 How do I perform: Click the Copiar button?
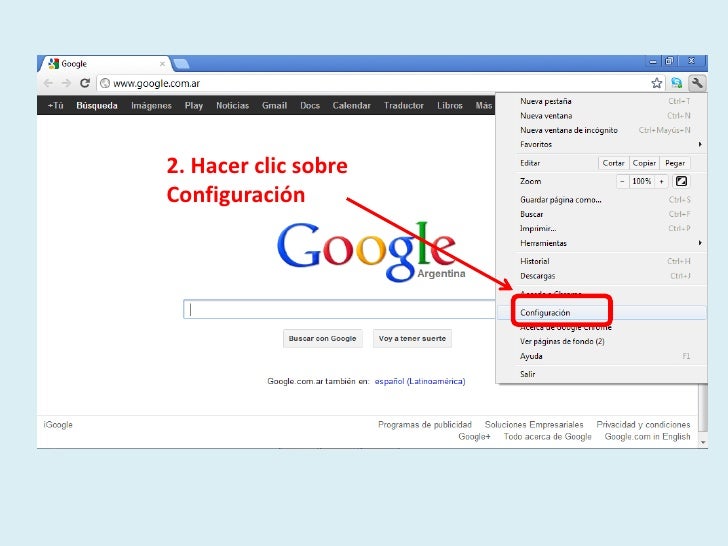coord(644,163)
